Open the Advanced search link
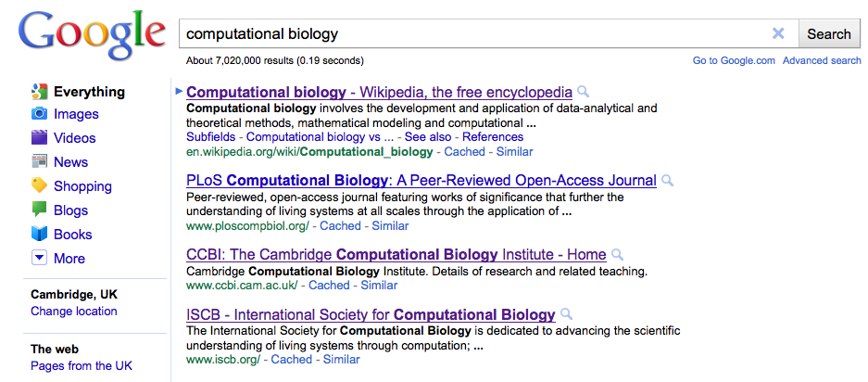The width and height of the screenshot is (868, 382). 822,60
